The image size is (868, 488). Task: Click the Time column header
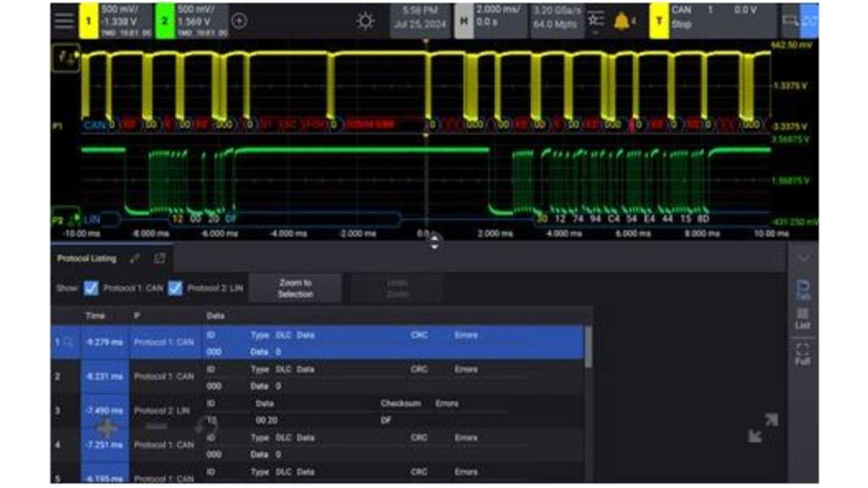(x=95, y=316)
